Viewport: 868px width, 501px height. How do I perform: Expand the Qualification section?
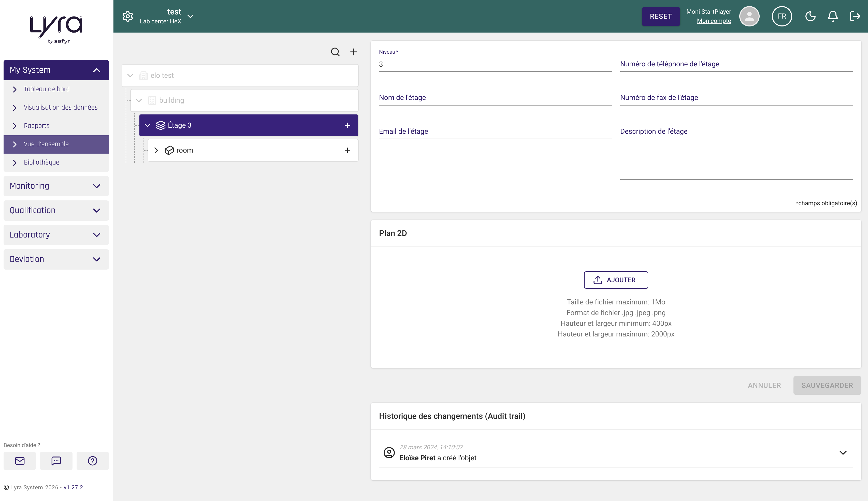56,210
